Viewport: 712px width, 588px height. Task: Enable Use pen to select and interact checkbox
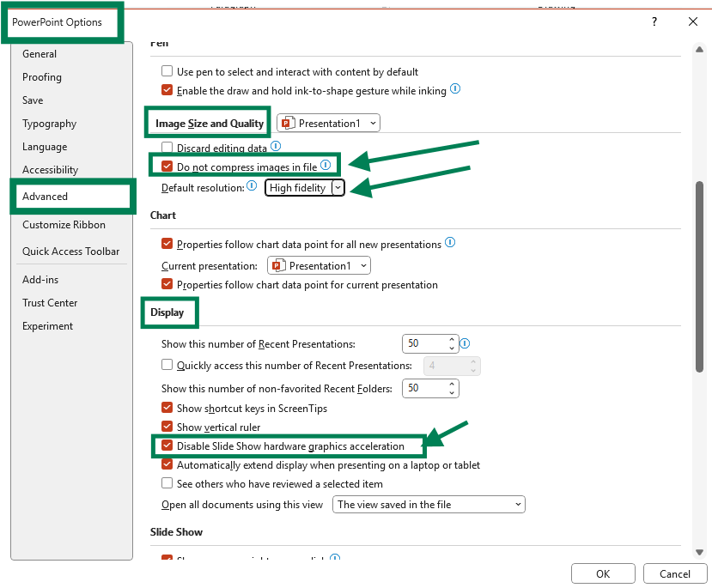[167, 71]
